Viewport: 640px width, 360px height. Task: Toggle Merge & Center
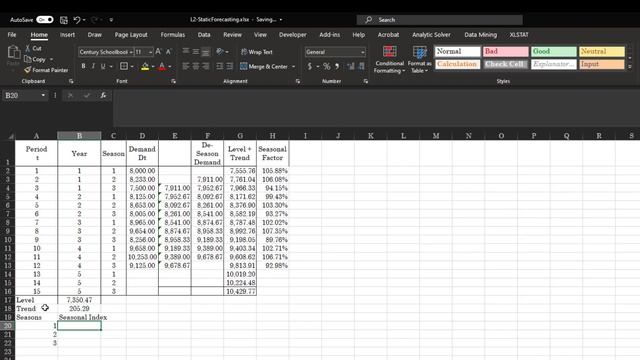(x=264, y=66)
